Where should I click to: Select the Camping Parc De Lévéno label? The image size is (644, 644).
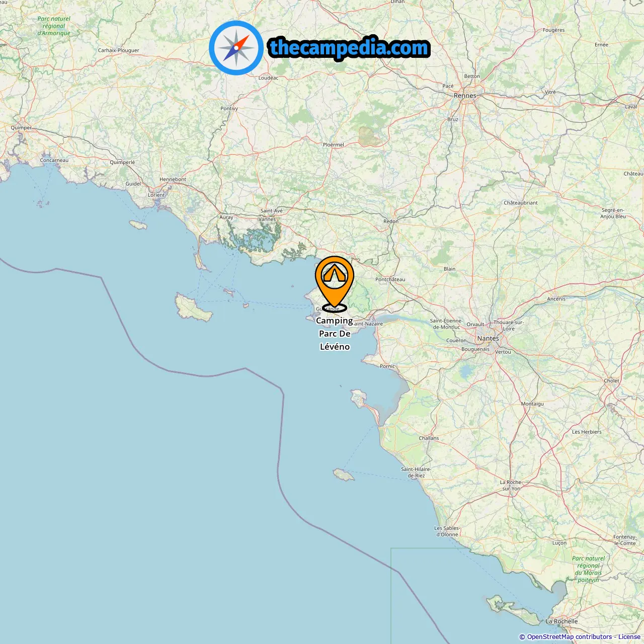(x=335, y=334)
